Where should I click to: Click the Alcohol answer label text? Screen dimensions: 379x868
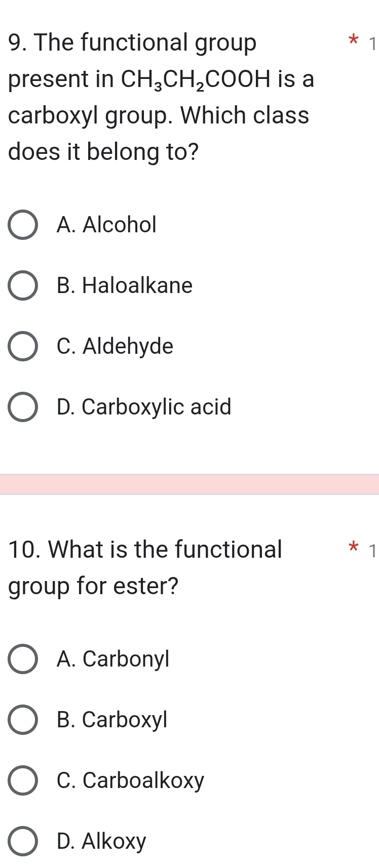(106, 224)
